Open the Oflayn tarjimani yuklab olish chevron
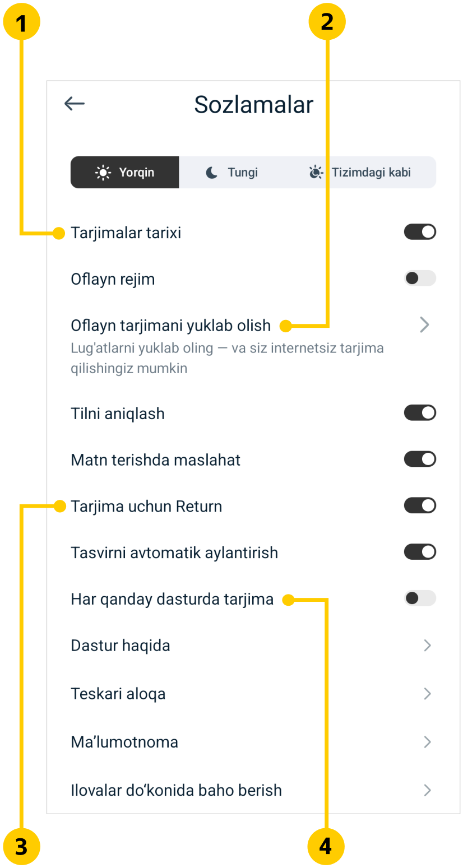 (x=424, y=325)
